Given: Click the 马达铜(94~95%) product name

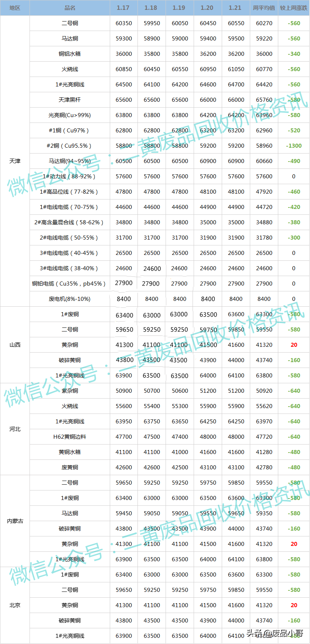Looking at the screenshot, I should (x=70, y=161).
